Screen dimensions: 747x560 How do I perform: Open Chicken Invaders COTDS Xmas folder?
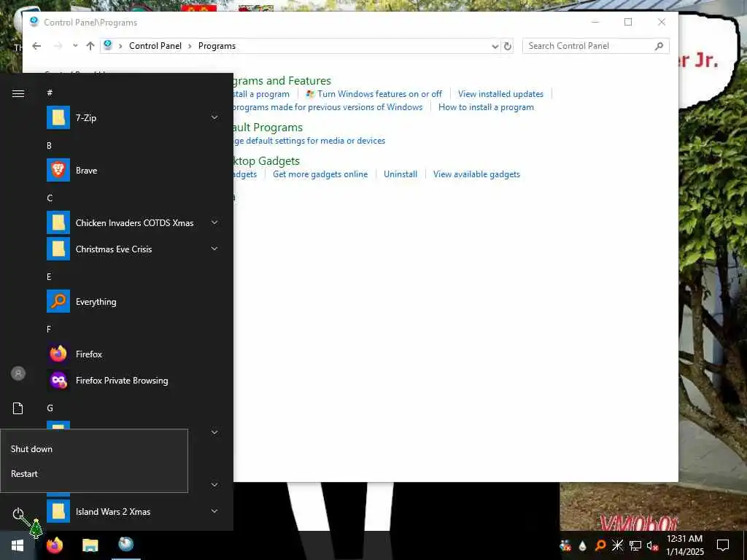click(133, 223)
